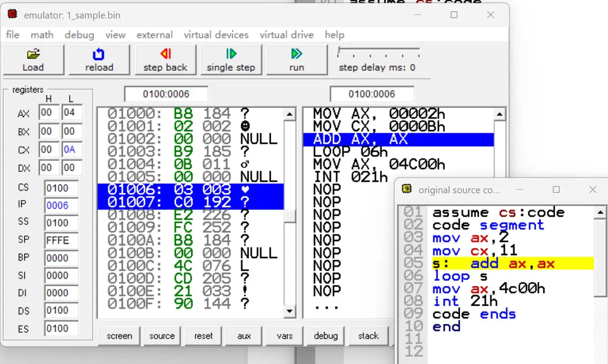The width and height of the screenshot is (608, 364).
Task: Click the original source window icon
Action: pos(407,190)
